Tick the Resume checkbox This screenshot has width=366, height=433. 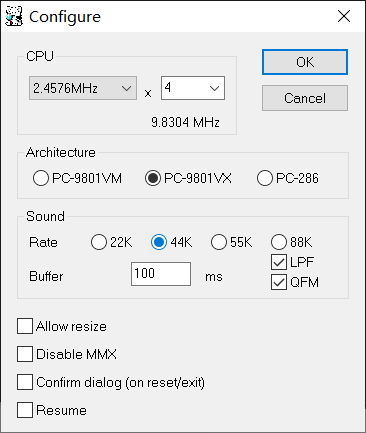25,410
